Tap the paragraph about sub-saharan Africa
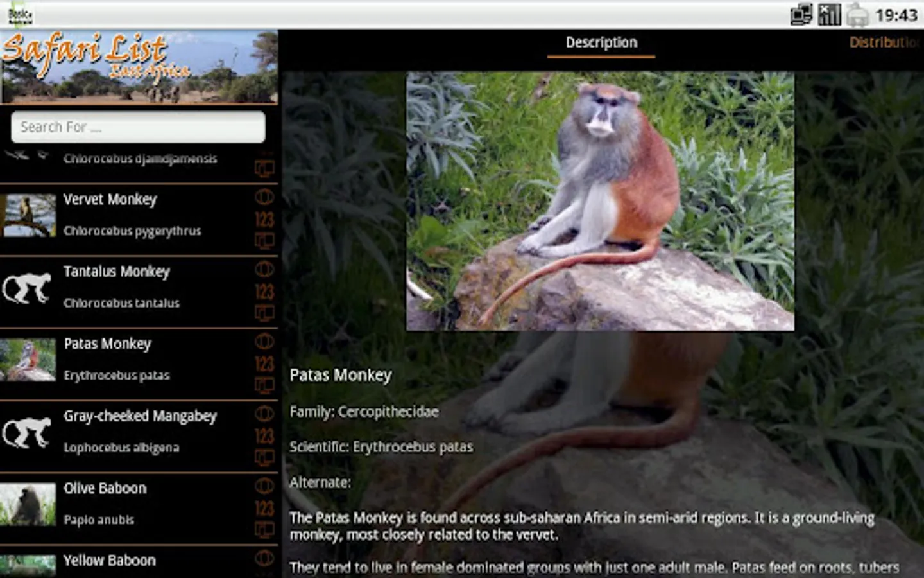This screenshot has width=924, height=578. [x=582, y=526]
